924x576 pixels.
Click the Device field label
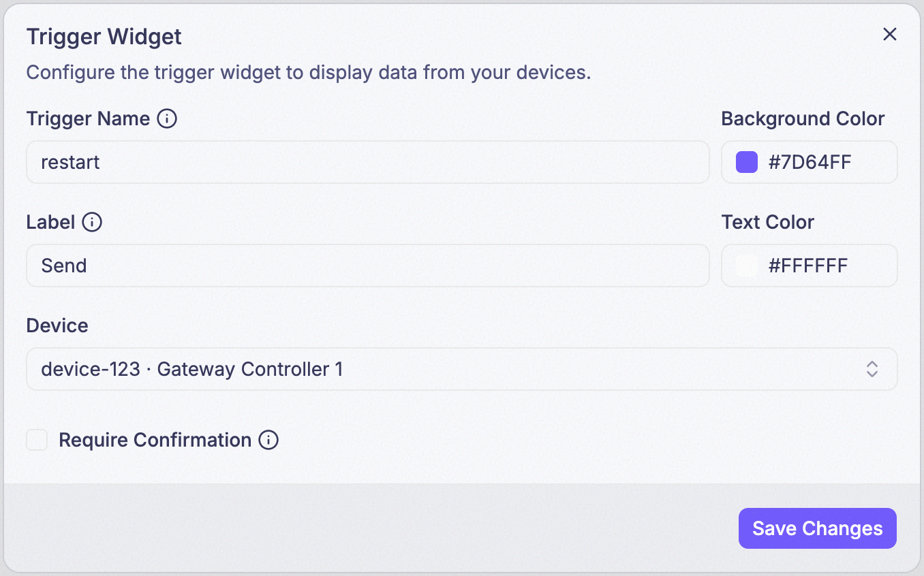pyautogui.click(x=57, y=325)
